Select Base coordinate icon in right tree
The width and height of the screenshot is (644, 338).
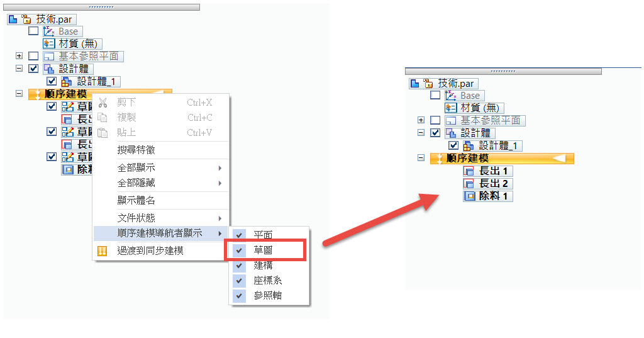[x=451, y=96]
